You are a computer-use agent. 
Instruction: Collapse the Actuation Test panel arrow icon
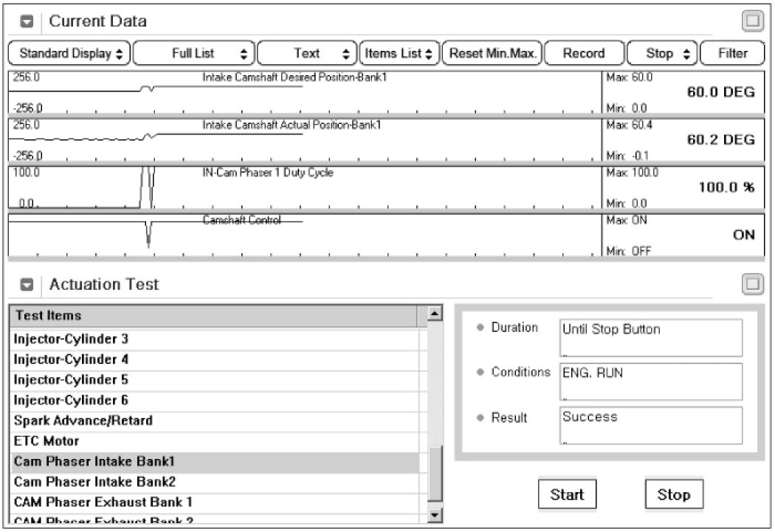coord(26,284)
